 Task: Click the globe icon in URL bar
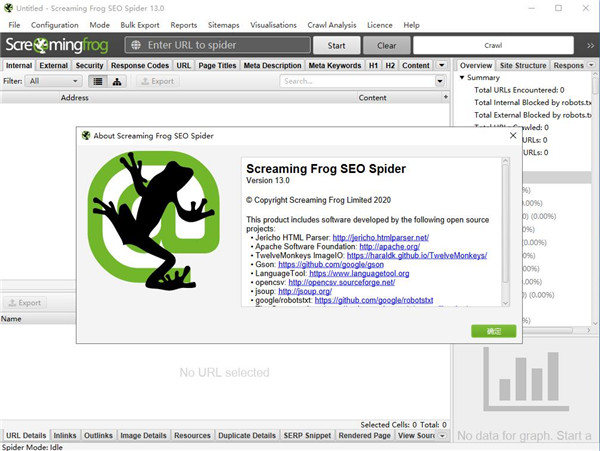135,45
